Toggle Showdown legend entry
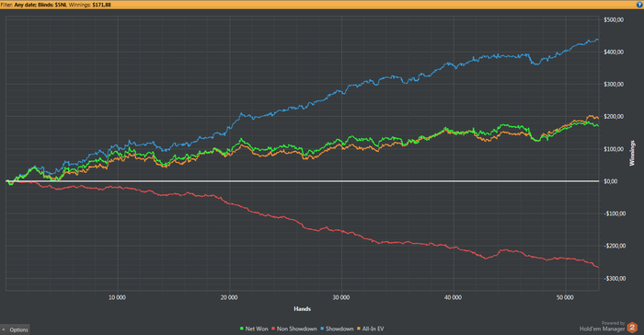This screenshot has width=644, height=335. click(x=338, y=329)
